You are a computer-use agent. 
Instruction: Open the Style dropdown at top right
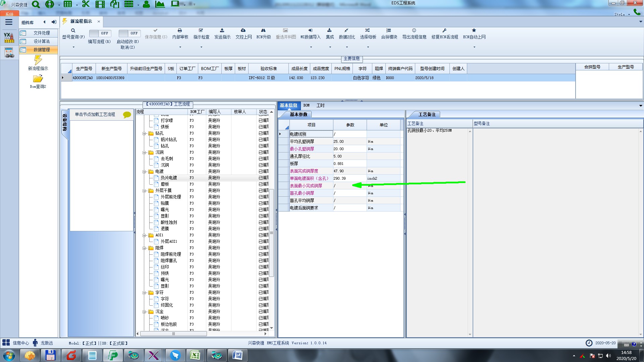tap(622, 14)
